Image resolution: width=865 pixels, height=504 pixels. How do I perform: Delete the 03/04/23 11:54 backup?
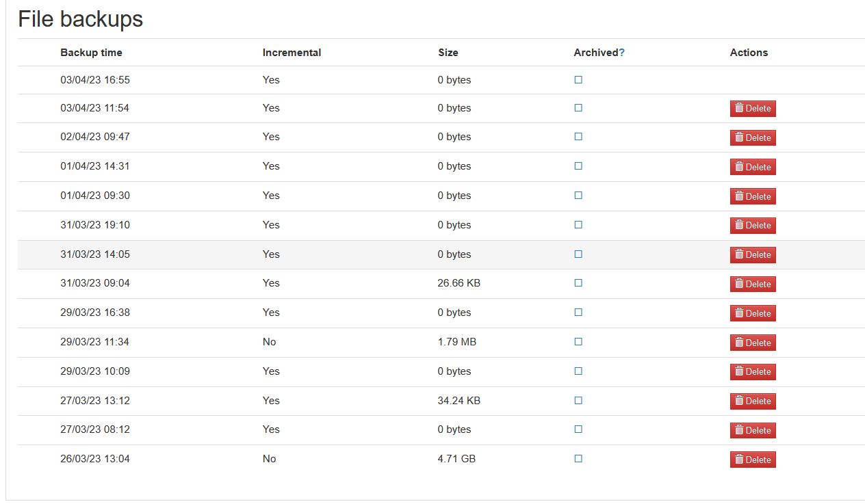click(x=753, y=109)
